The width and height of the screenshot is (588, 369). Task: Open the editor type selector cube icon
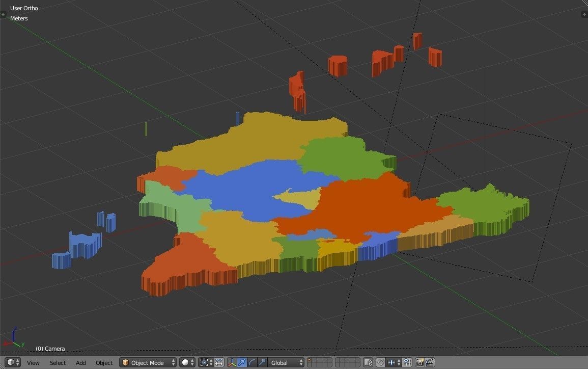[x=12, y=362]
